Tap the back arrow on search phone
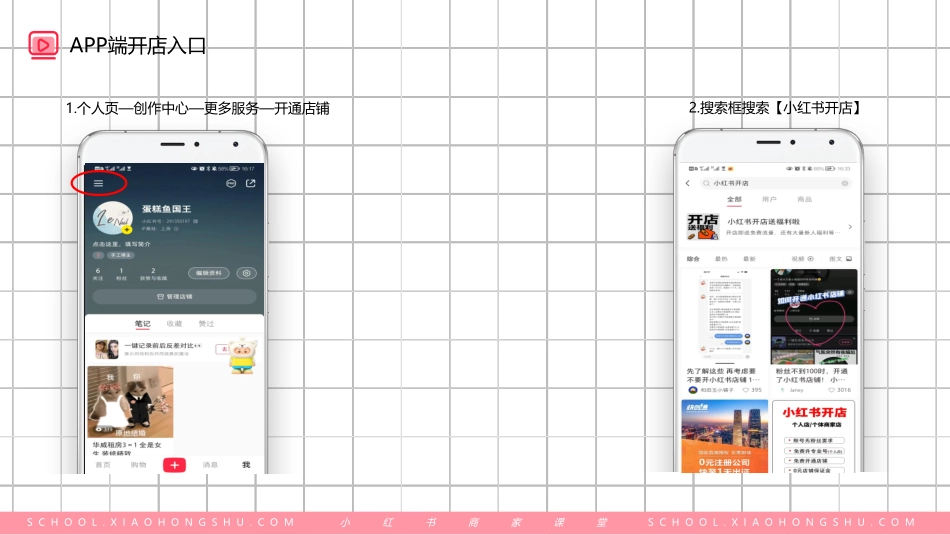This screenshot has width=950, height=535. tap(688, 183)
